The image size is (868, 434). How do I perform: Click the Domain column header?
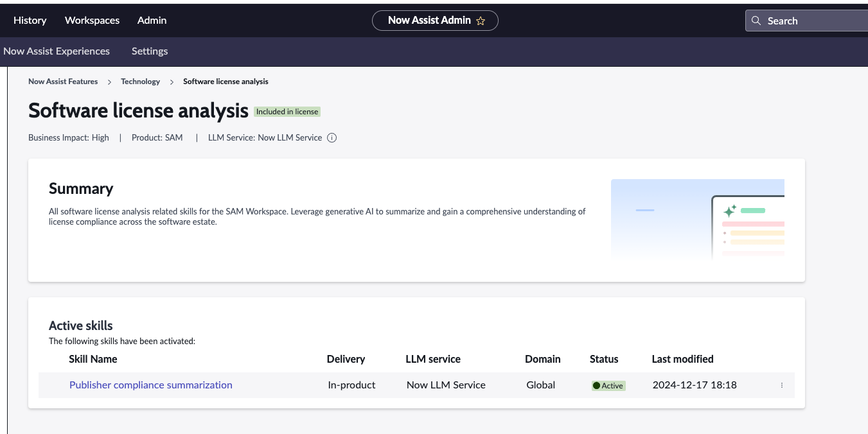(543, 359)
